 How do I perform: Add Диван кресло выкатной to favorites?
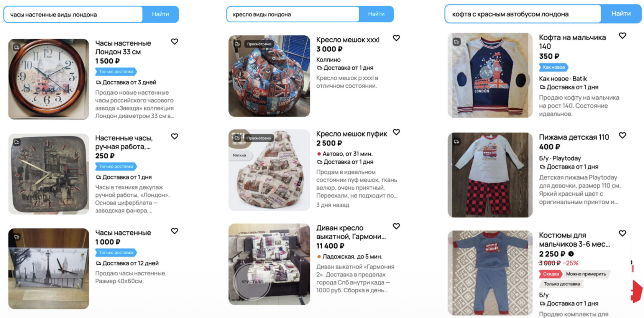click(396, 226)
